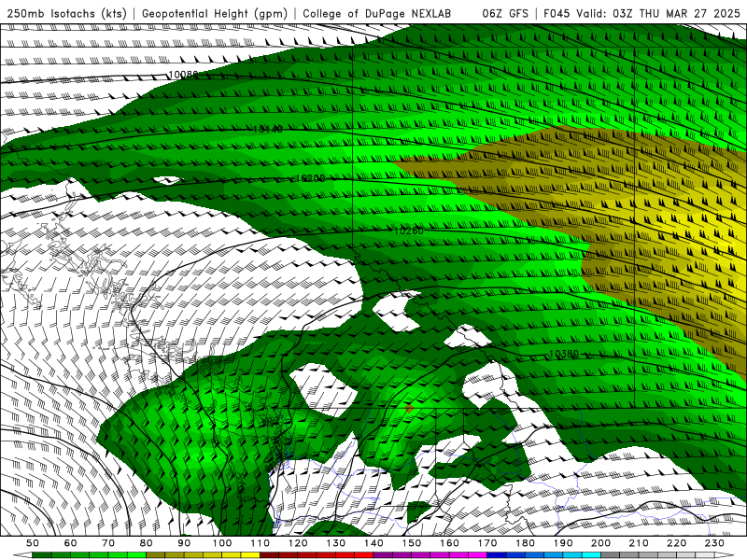Click the 'Geopotential Height (gpm)' title text

tap(215, 13)
